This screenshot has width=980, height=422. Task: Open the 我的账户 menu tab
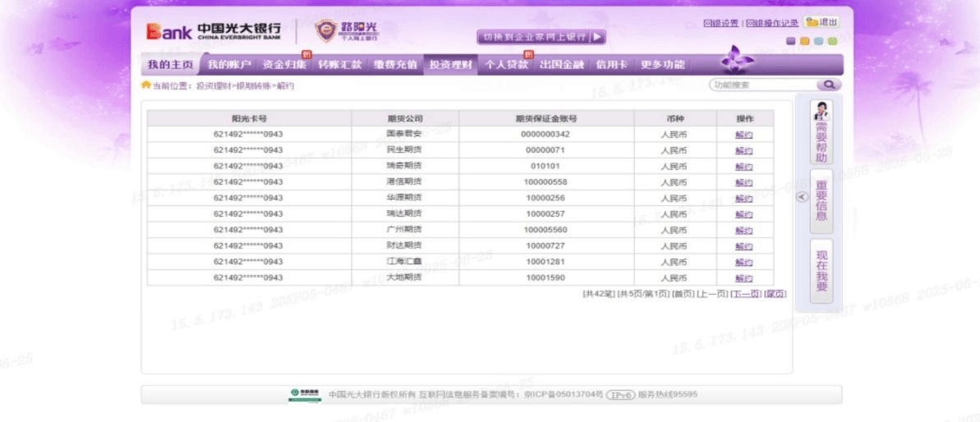(x=228, y=65)
